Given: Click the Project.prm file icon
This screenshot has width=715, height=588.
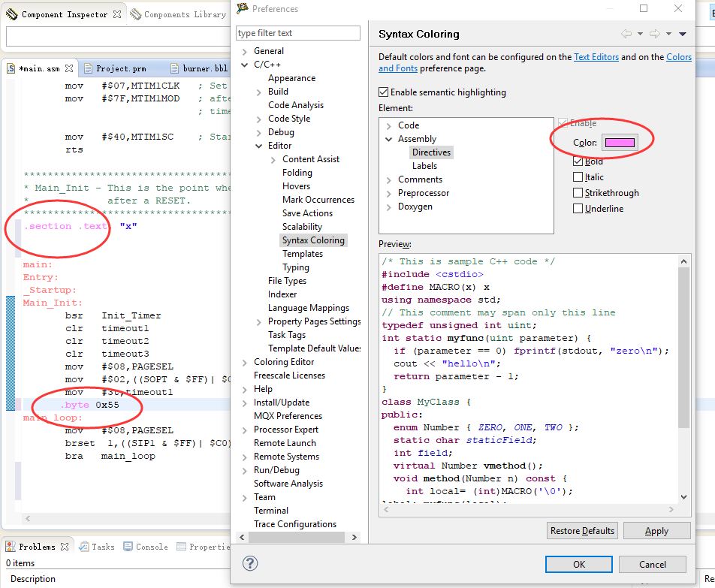Looking at the screenshot, I should 89,68.
